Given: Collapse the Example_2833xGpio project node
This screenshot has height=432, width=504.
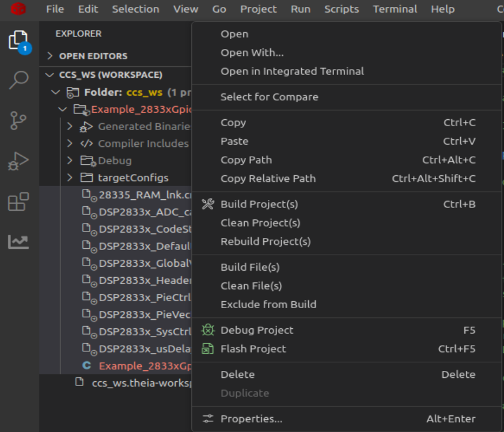Looking at the screenshot, I should coord(62,109).
